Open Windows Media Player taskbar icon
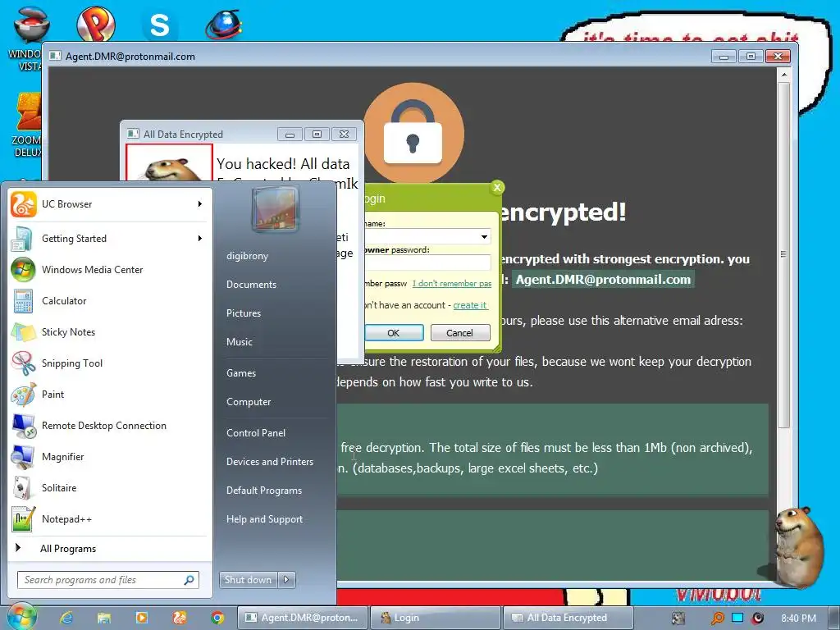The image size is (840, 630). (x=141, y=618)
